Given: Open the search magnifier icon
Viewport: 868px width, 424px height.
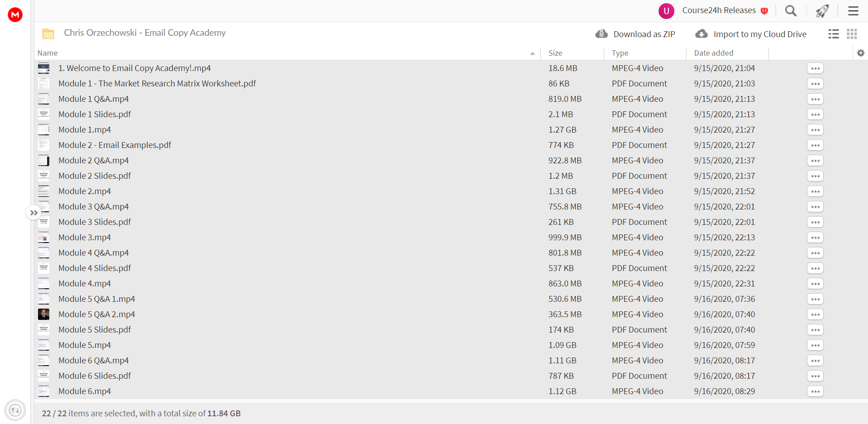Looking at the screenshot, I should tap(791, 11).
